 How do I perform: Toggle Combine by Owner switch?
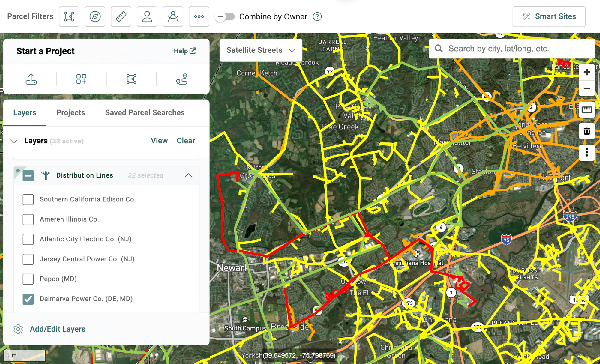(225, 16)
